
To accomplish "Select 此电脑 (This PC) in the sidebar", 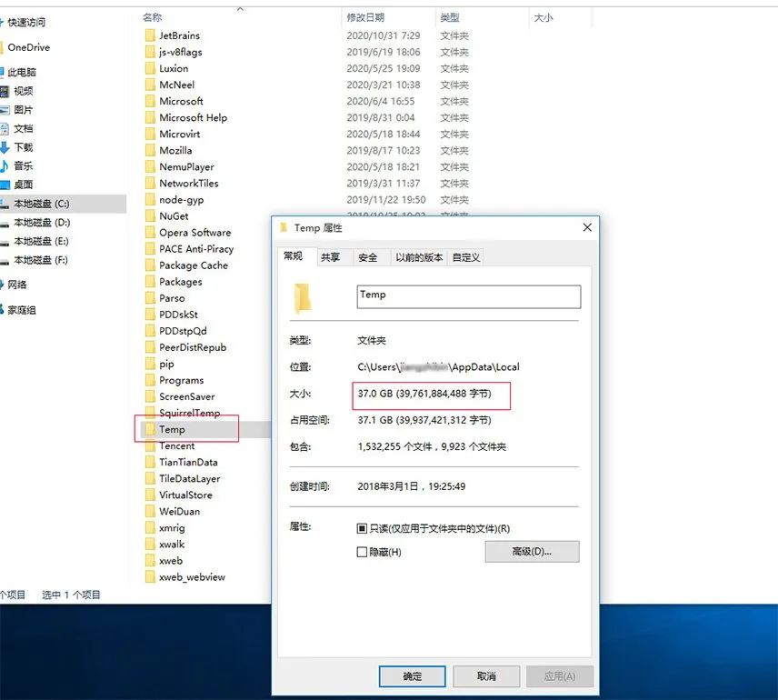I will click(22, 73).
